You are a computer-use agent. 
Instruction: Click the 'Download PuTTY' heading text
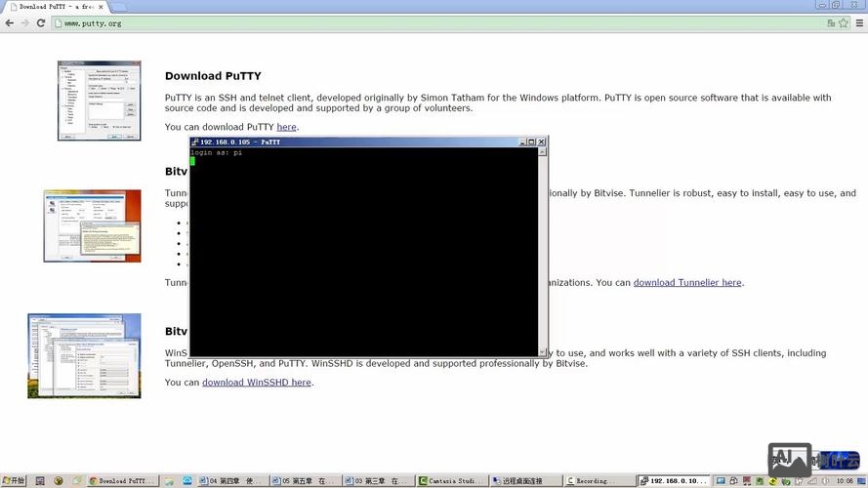coord(213,76)
